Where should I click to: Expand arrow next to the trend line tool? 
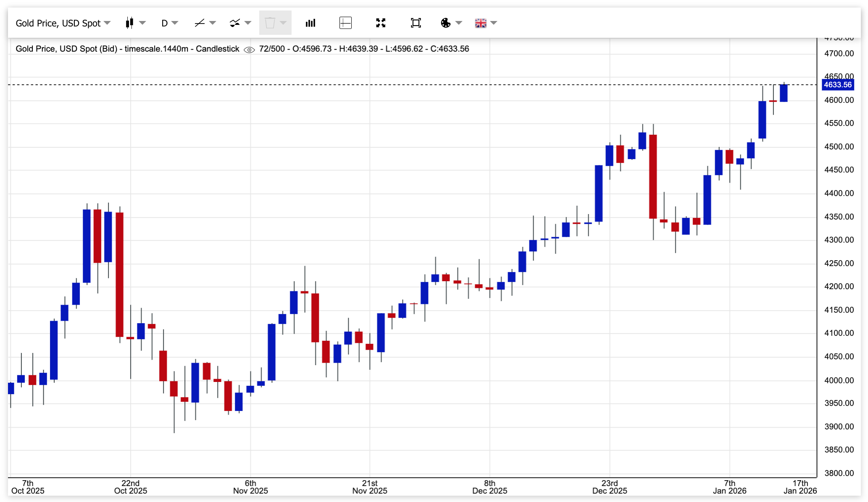click(213, 23)
